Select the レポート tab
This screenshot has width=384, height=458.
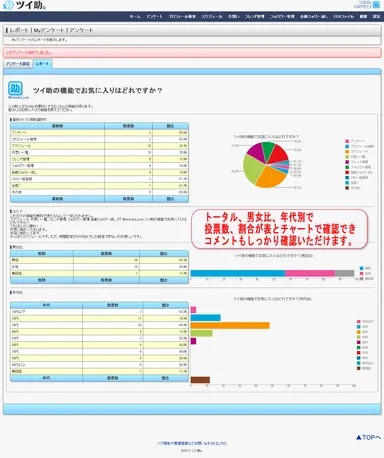42,63
